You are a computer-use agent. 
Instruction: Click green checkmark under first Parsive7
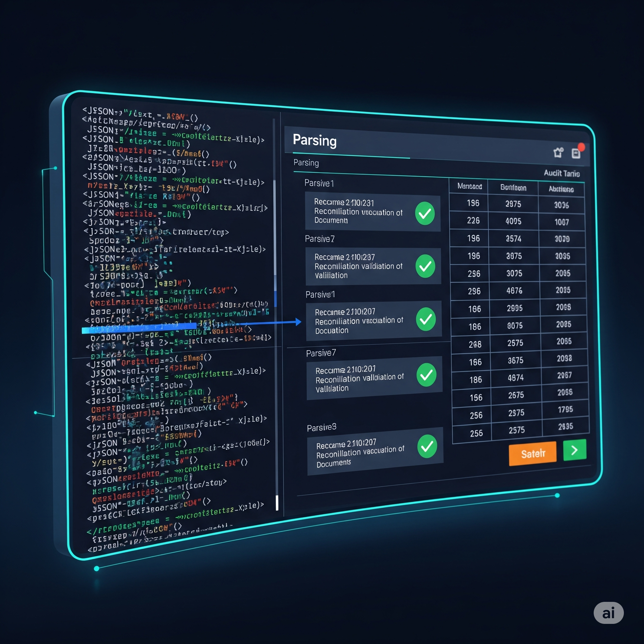click(x=425, y=266)
